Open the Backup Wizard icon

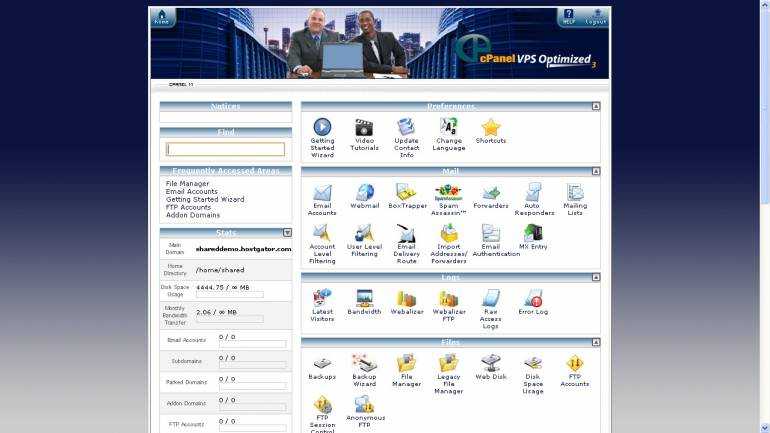tap(364, 364)
